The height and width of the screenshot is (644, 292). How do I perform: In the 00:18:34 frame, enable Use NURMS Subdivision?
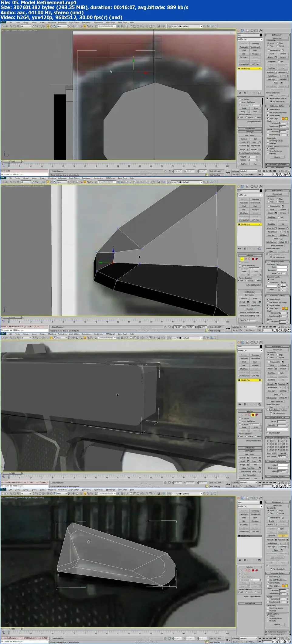click(x=268, y=302)
